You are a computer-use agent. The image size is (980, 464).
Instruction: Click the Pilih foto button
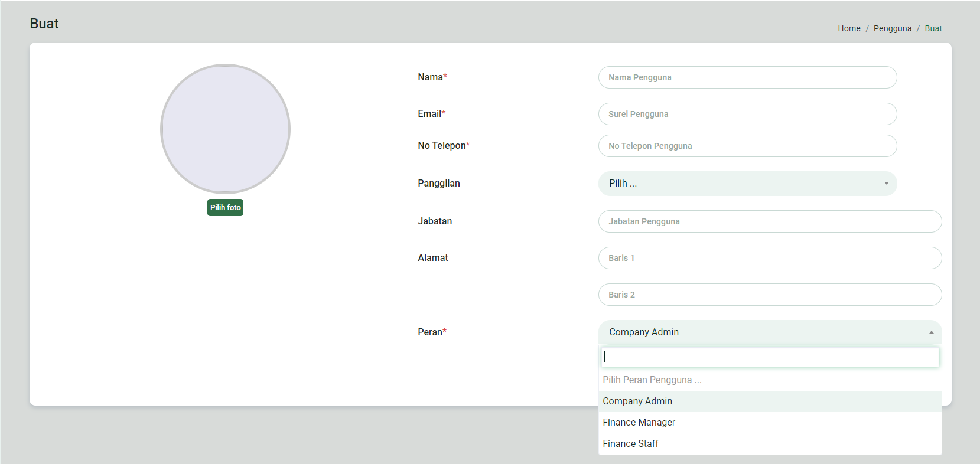click(225, 208)
